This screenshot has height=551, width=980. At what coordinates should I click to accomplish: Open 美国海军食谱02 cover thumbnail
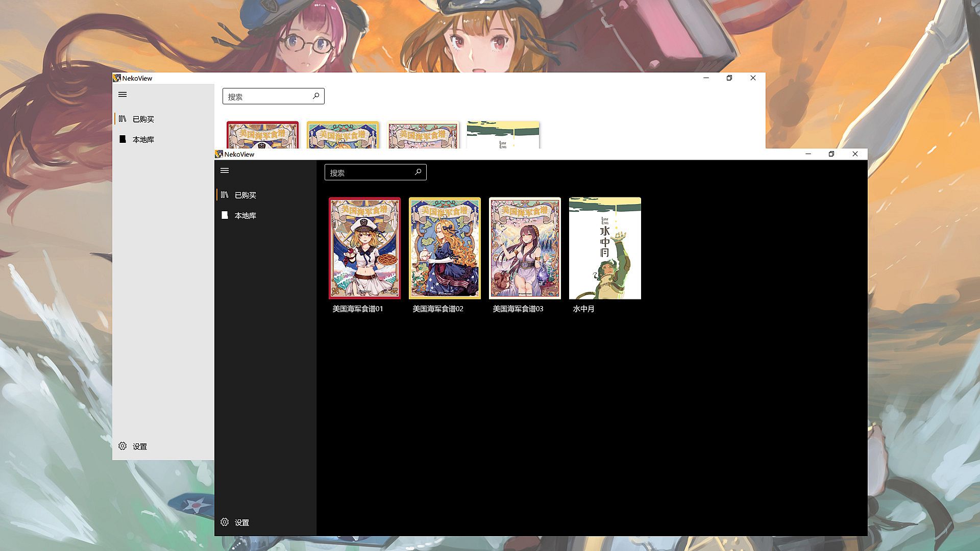coord(445,248)
